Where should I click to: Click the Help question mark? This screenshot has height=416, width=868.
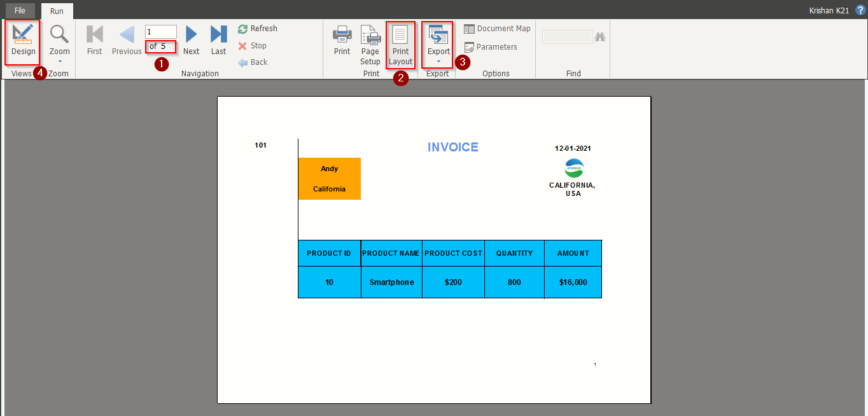coord(860,10)
